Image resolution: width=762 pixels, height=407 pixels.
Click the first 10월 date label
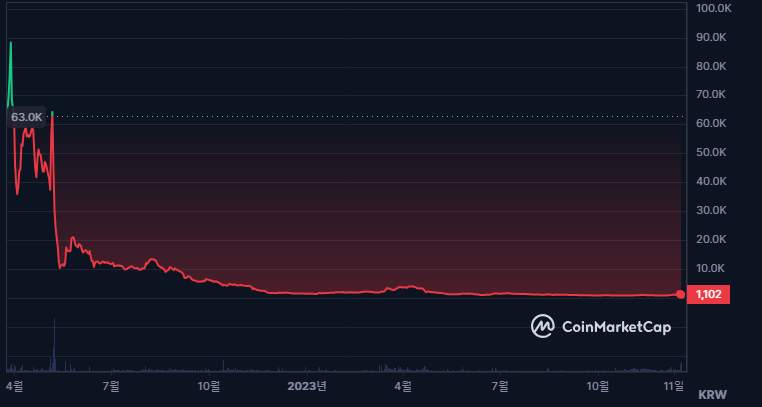pos(209,386)
